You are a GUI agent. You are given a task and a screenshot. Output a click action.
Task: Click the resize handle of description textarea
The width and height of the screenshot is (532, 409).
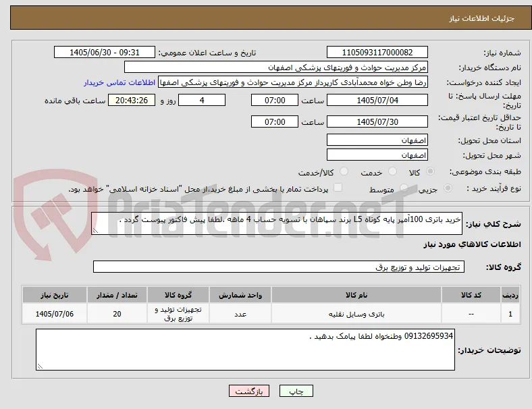95,231
